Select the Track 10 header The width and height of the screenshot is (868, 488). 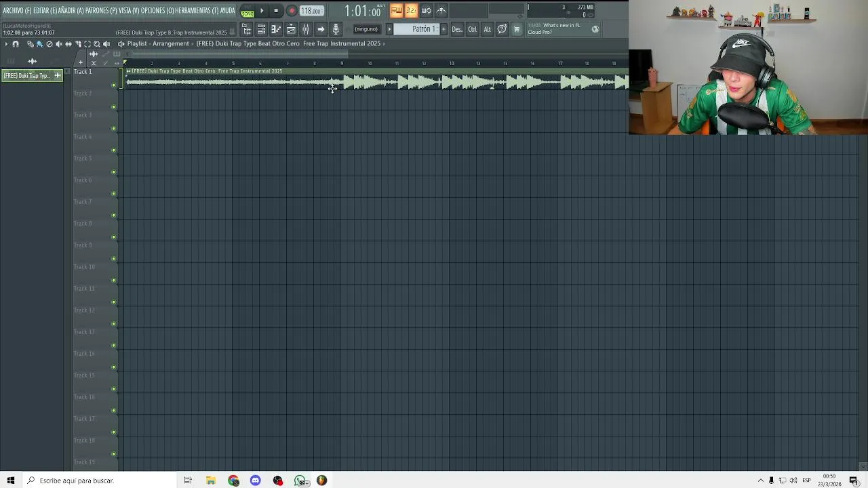pyautogui.click(x=95, y=273)
